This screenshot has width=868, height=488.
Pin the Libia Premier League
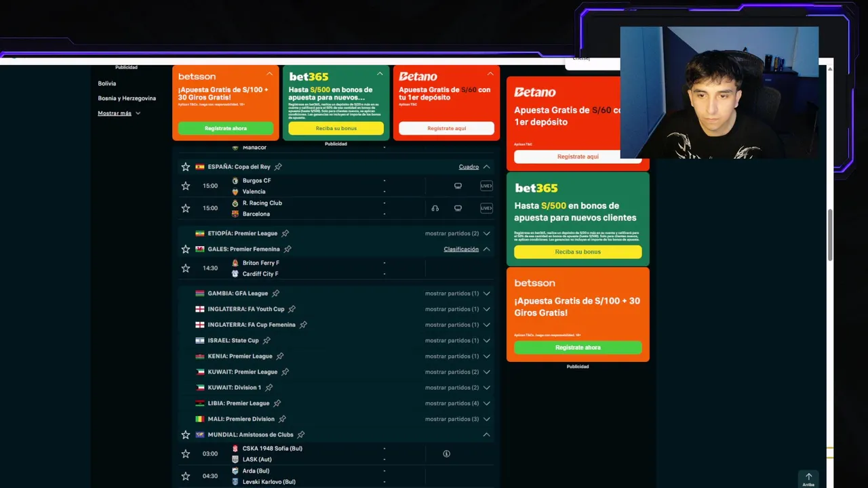point(277,403)
